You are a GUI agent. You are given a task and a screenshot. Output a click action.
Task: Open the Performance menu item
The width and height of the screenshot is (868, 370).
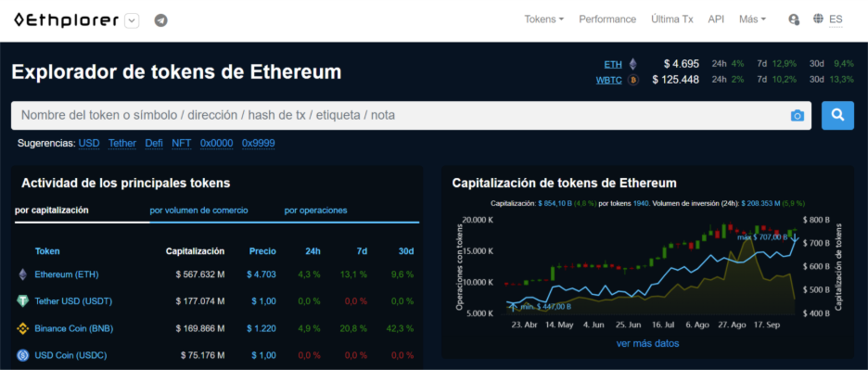click(607, 19)
